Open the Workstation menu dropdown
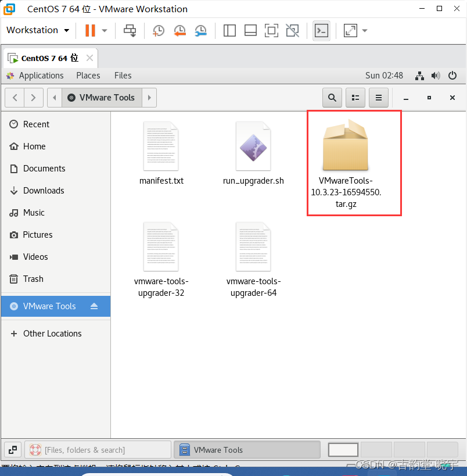Viewport: 467px width, 476px height. (x=38, y=30)
